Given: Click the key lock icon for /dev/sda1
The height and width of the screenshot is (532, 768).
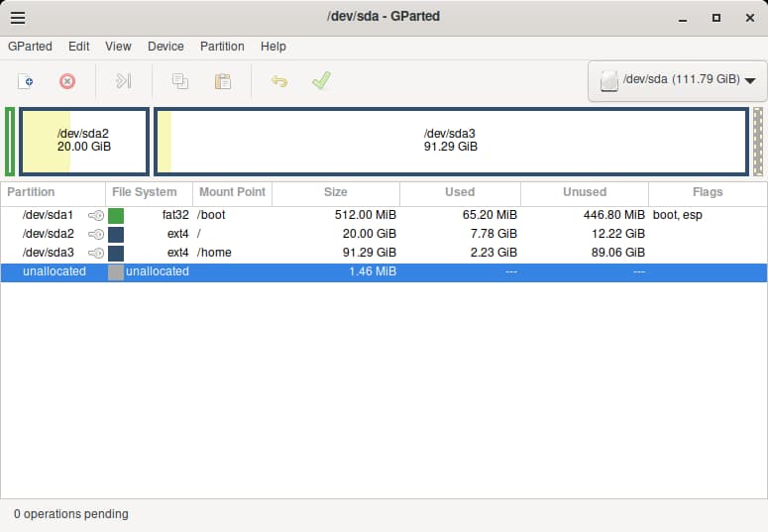Looking at the screenshot, I should point(96,215).
